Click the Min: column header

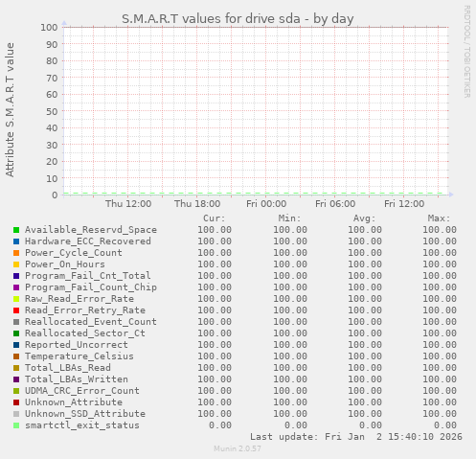point(289,218)
